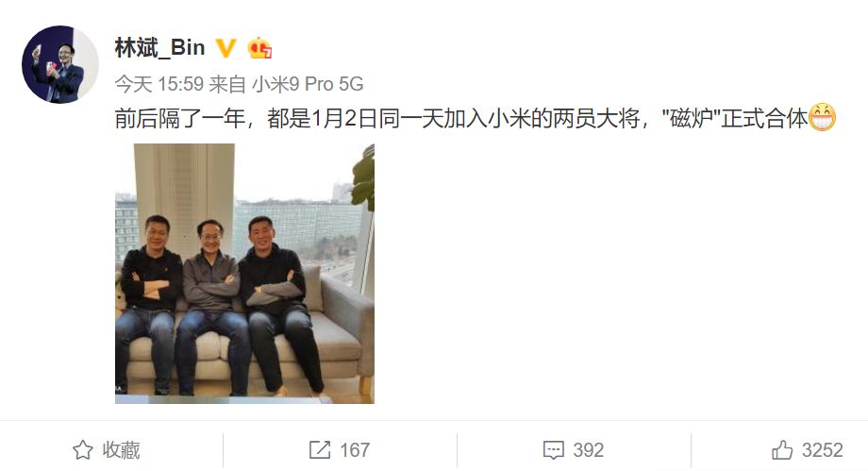
Task: Click the yellow V verified badge
Action: pos(225,48)
